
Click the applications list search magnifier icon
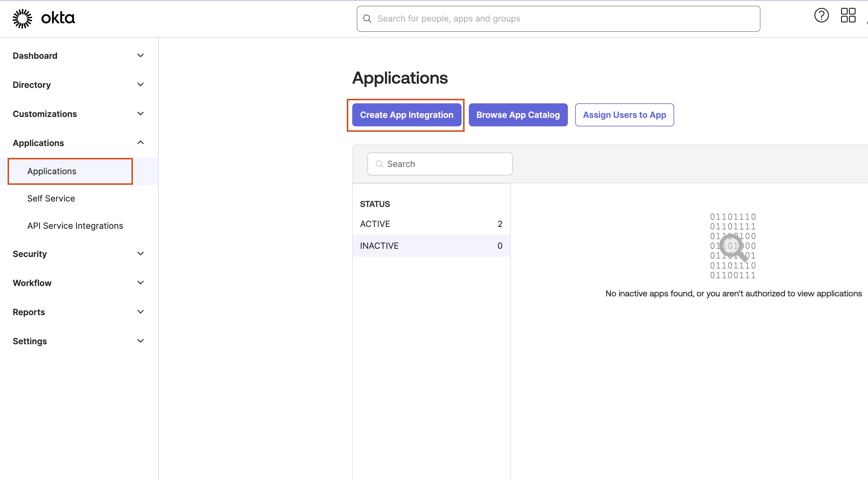[379, 164]
